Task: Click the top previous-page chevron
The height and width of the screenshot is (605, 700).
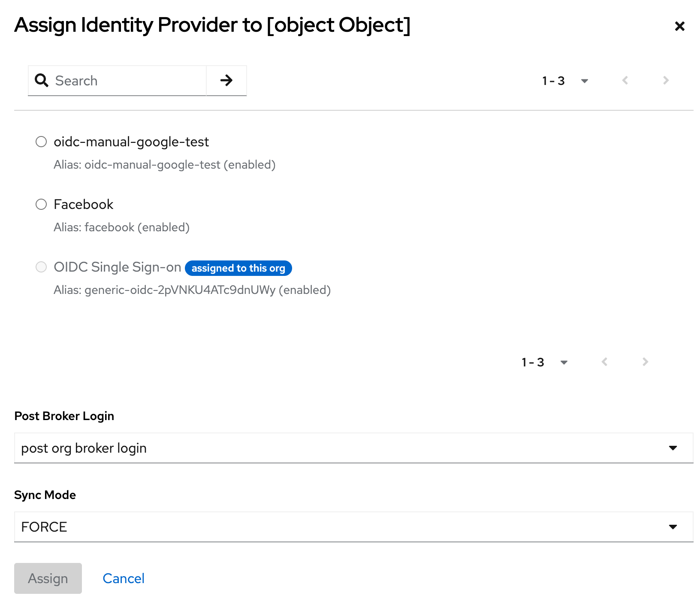Action: (625, 80)
